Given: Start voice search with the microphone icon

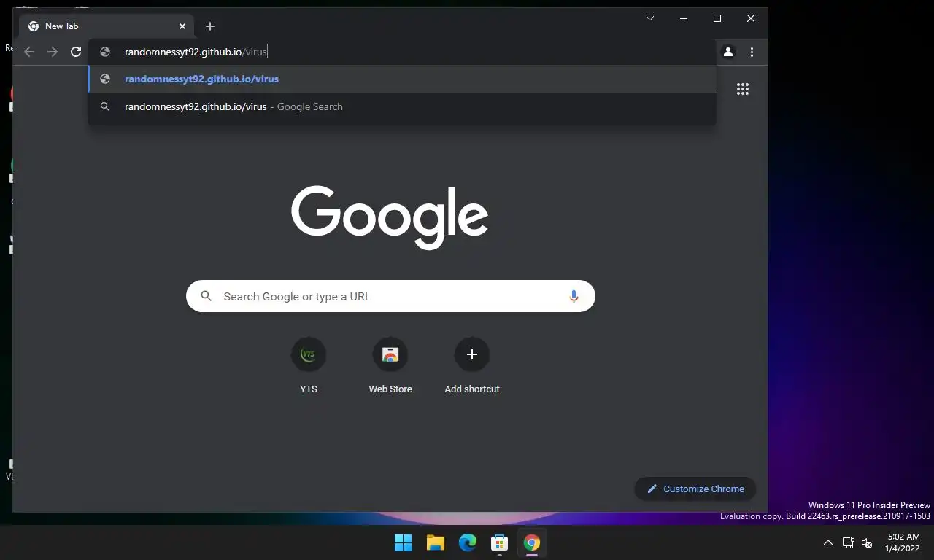Looking at the screenshot, I should [574, 296].
